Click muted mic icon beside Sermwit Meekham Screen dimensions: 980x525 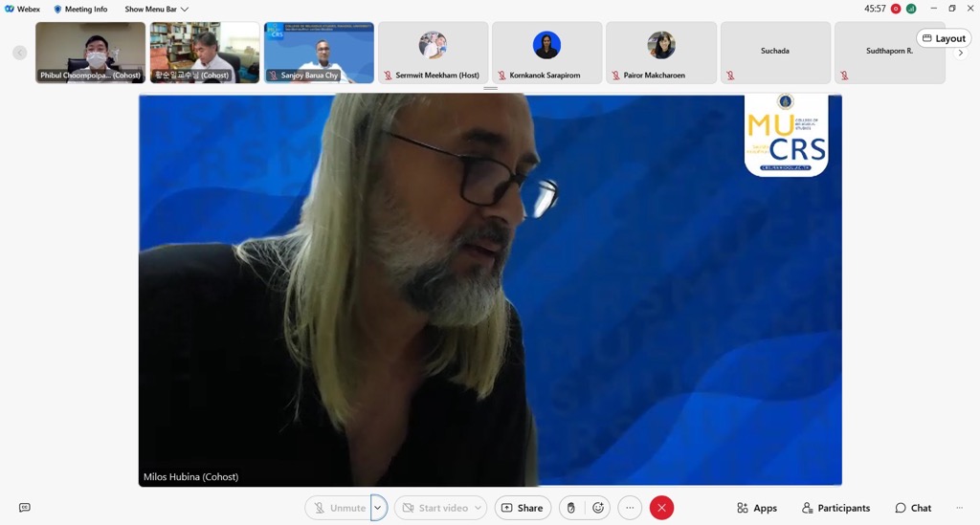[x=388, y=76]
